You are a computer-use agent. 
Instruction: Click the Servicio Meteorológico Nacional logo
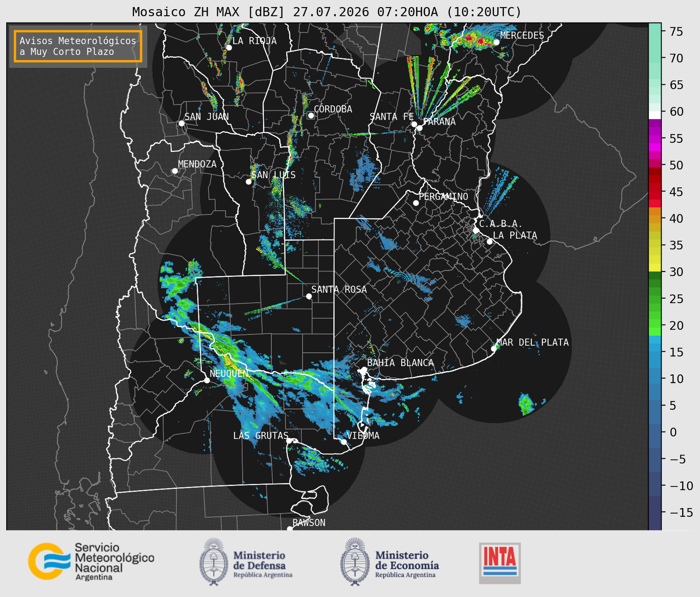click(x=91, y=561)
